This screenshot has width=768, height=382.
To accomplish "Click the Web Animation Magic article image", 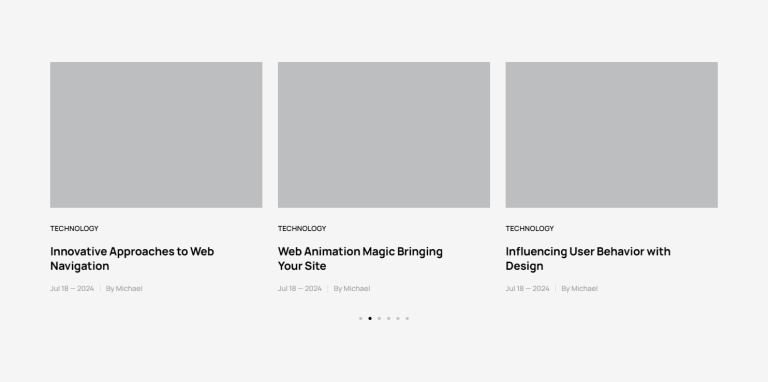I will click(x=384, y=135).
